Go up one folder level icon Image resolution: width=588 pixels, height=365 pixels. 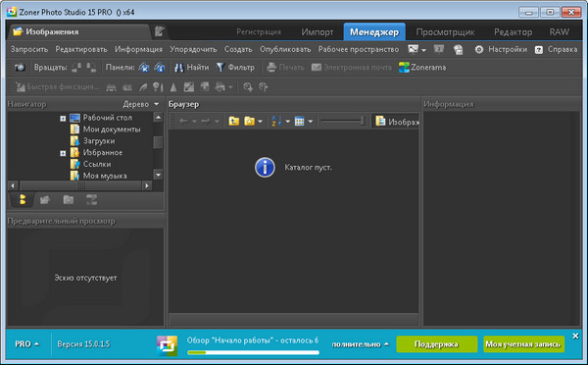pos(234,122)
